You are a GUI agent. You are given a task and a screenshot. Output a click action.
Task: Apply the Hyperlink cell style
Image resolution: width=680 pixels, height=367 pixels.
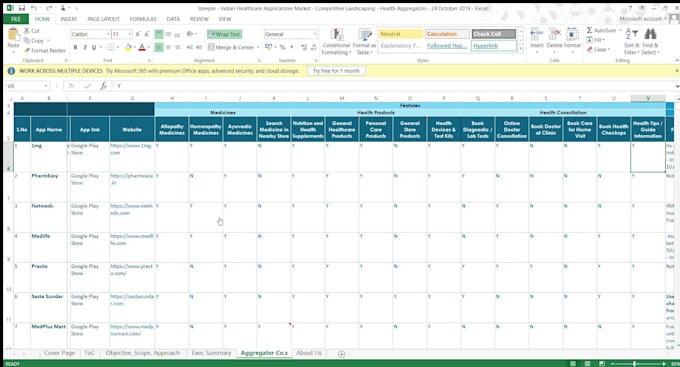pyautogui.click(x=494, y=46)
